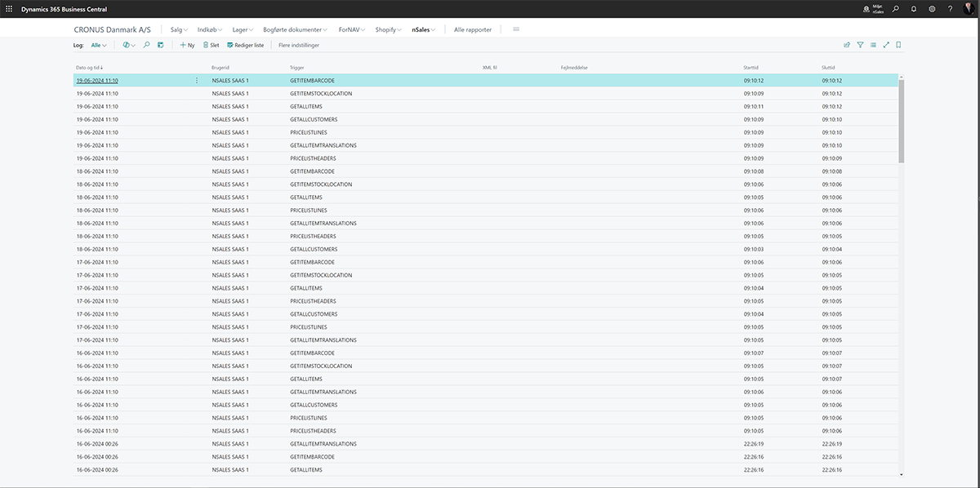The image size is (980, 488).
Task: Click the share icon above the list
Action: pyautogui.click(x=847, y=45)
